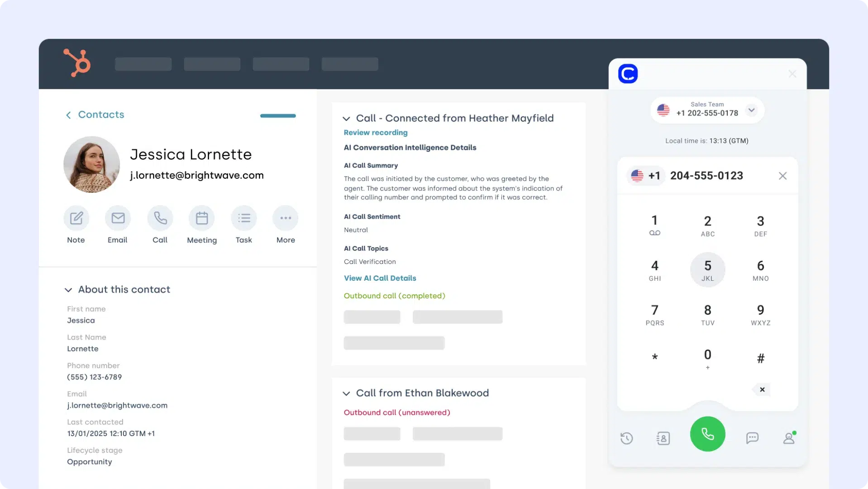Open the dialer contacts book icon

pos(663,438)
